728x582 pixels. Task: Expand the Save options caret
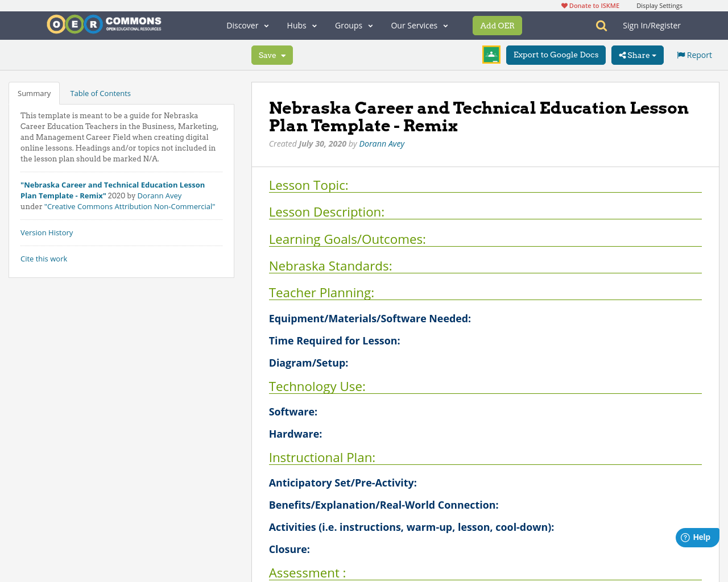tap(283, 55)
